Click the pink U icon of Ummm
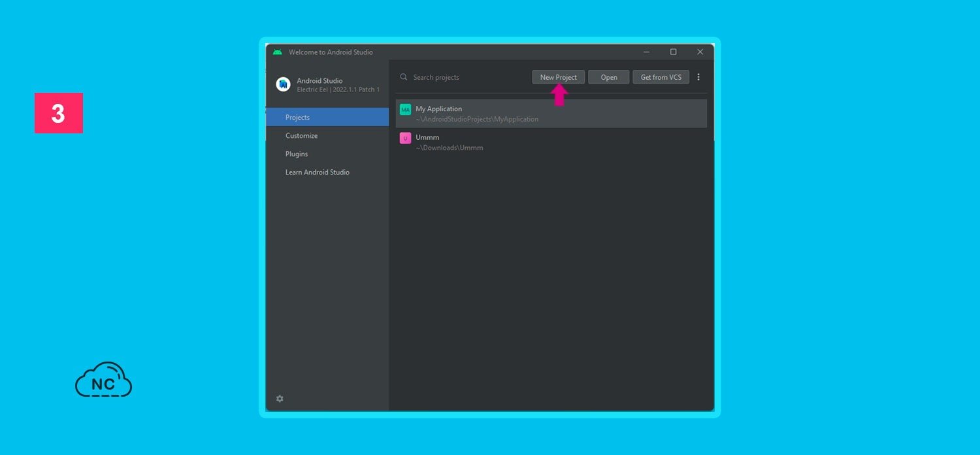Image resolution: width=980 pixels, height=455 pixels. click(x=406, y=138)
